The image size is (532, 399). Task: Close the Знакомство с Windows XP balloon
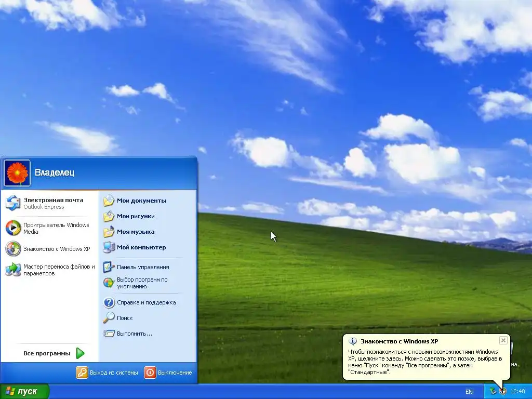503,340
